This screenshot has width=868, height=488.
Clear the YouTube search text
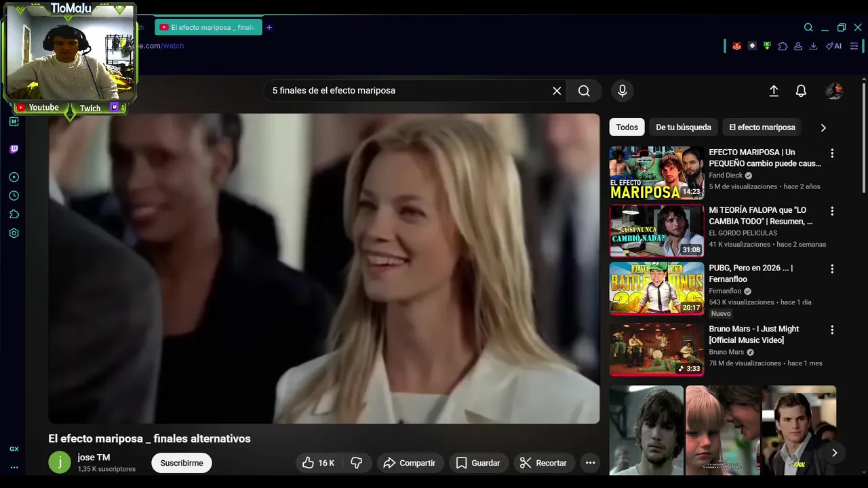click(x=557, y=91)
